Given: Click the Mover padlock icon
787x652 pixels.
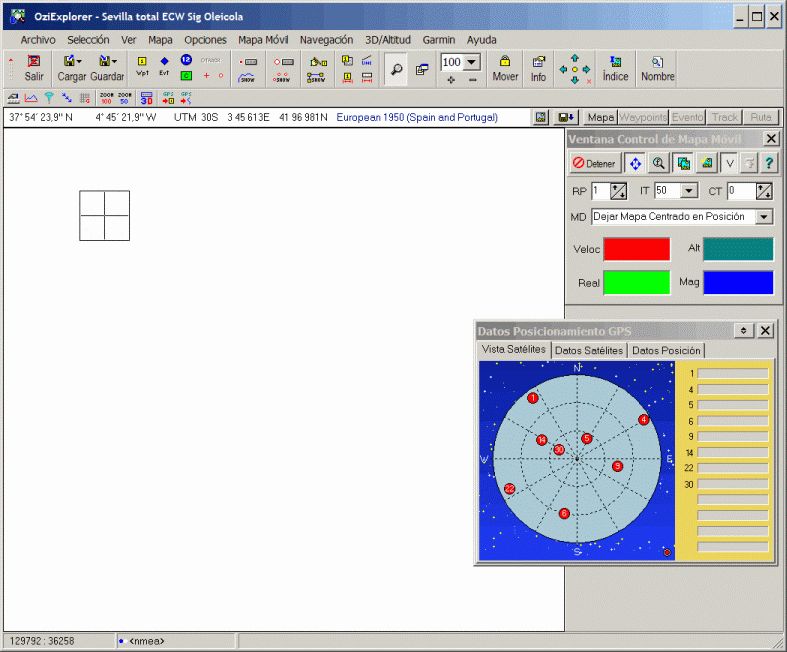Looking at the screenshot, I should pos(505,67).
